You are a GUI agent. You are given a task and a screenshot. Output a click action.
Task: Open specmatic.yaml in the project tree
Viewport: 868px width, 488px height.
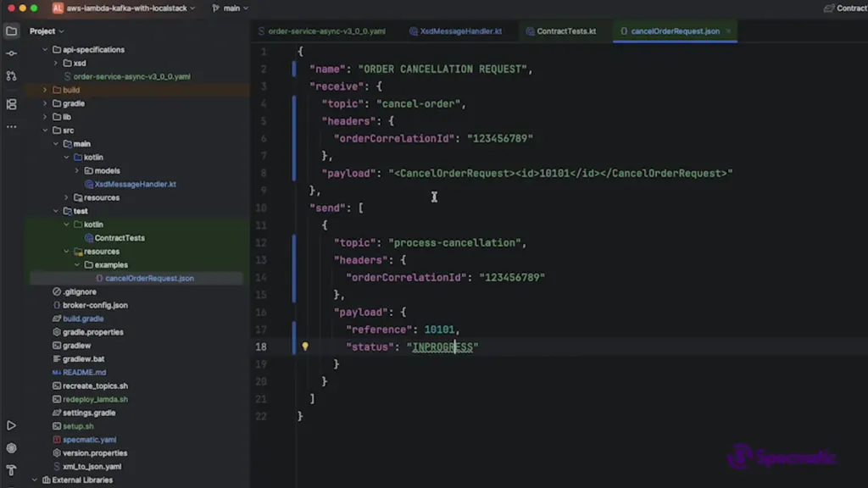[90, 440]
